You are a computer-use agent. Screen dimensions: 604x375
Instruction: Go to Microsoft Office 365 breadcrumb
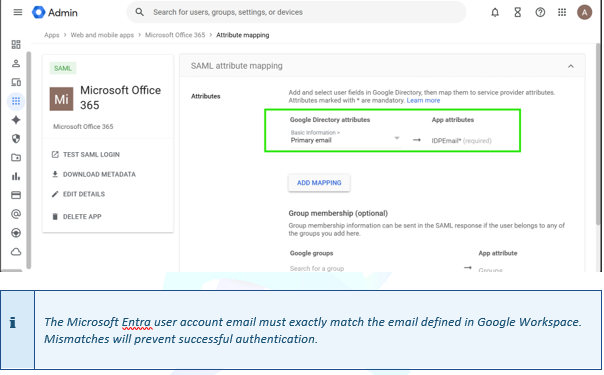point(175,35)
